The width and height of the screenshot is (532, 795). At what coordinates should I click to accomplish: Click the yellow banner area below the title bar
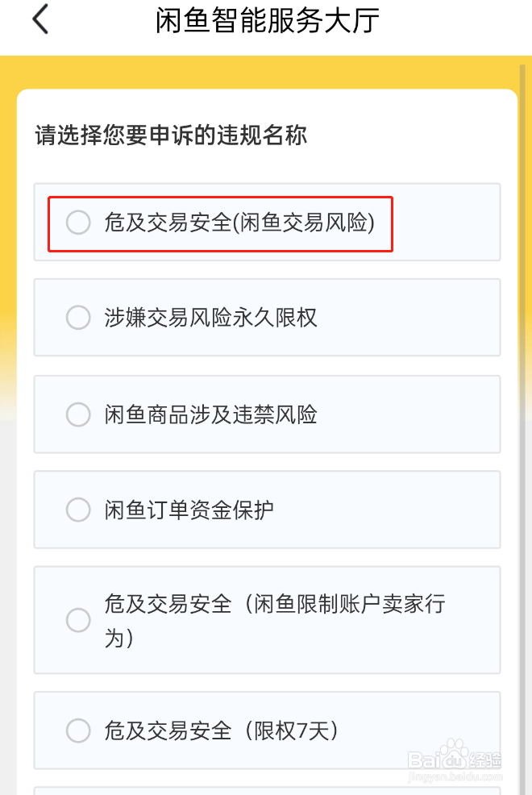266,71
